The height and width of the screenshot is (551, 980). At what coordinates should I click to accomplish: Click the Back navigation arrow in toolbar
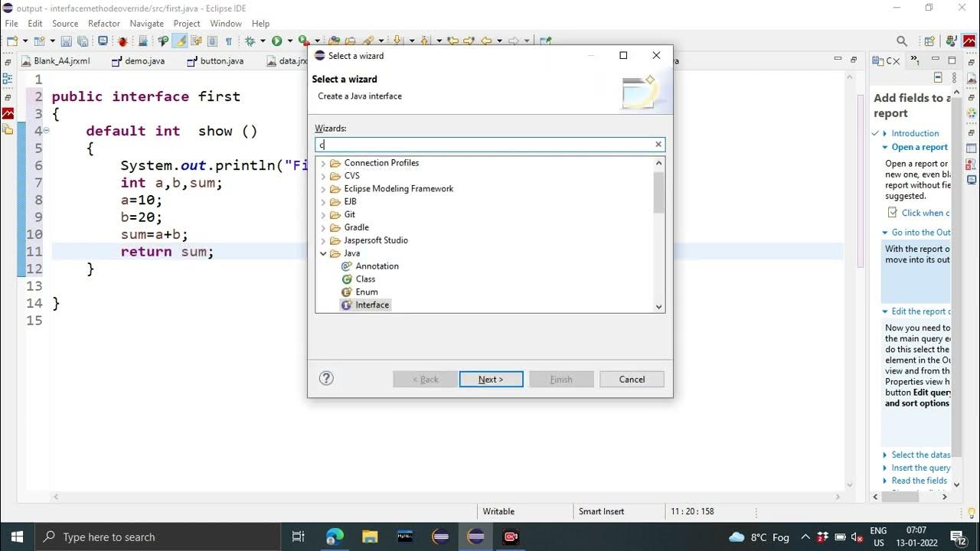point(485,41)
